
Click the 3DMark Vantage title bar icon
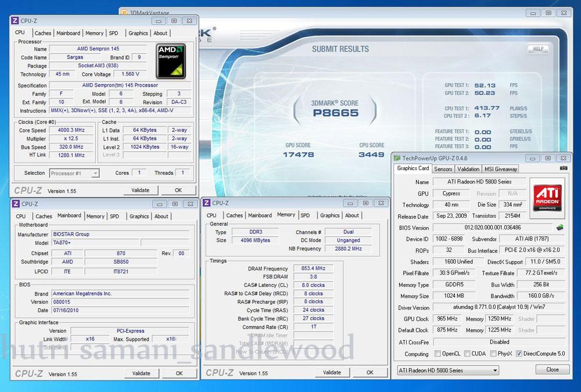124,13
